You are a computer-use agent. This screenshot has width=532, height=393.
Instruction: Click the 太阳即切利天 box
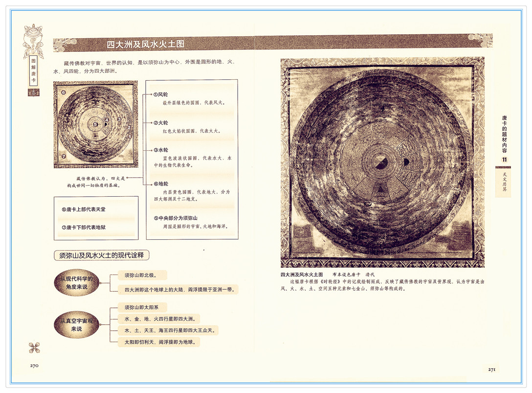click(x=159, y=342)
